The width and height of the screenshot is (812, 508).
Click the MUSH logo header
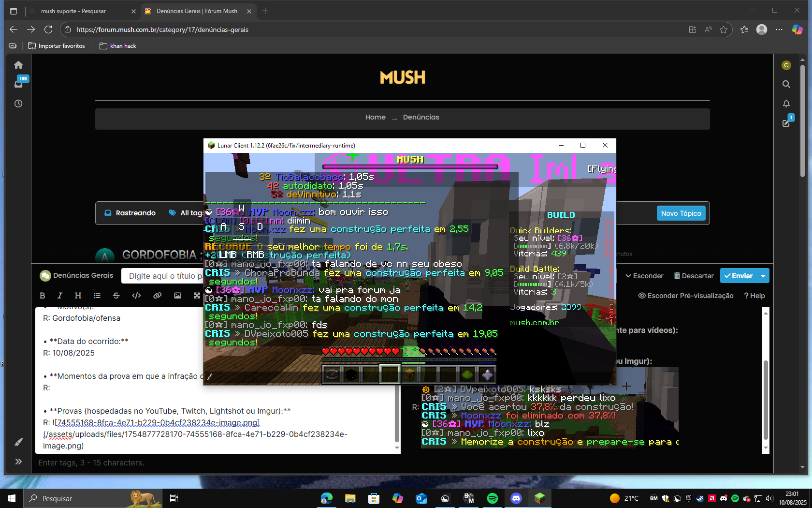click(x=403, y=77)
